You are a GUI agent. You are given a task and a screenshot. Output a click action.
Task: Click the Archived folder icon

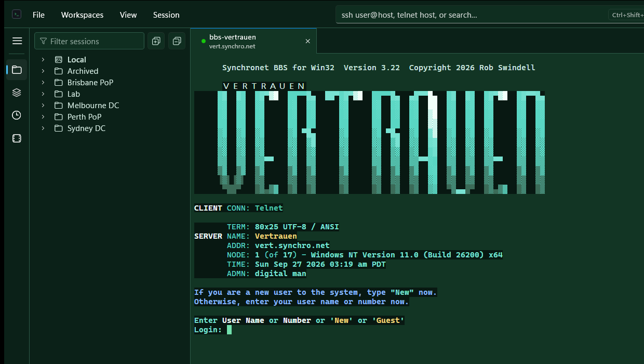[59, 71]
